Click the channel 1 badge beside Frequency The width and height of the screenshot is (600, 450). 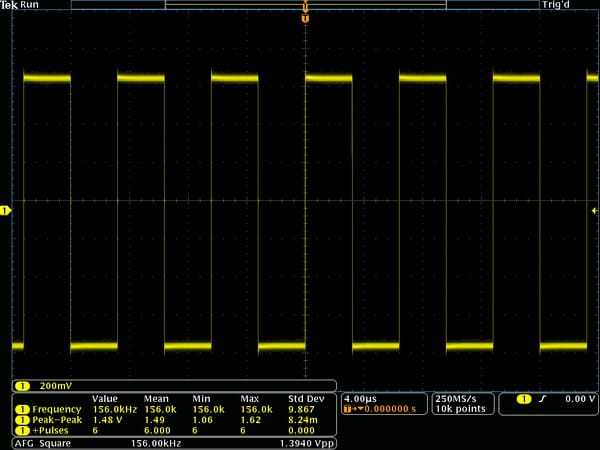click(20, 409)
